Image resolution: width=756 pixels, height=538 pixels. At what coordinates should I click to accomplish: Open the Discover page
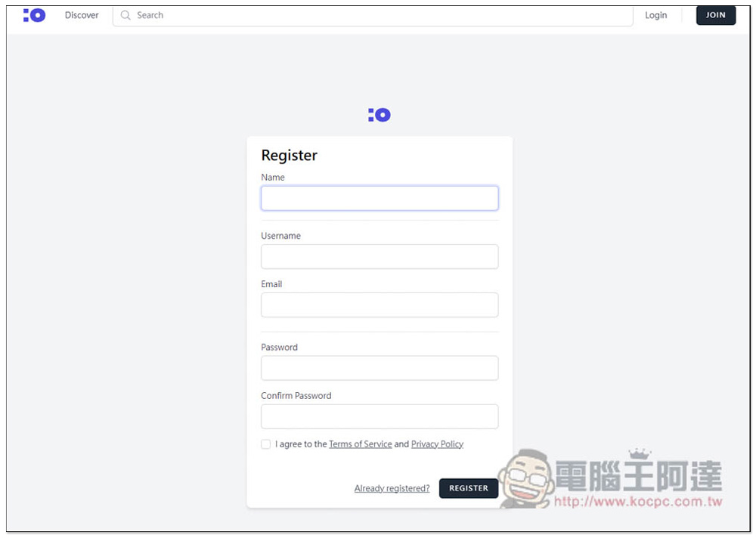pos(82,15)
